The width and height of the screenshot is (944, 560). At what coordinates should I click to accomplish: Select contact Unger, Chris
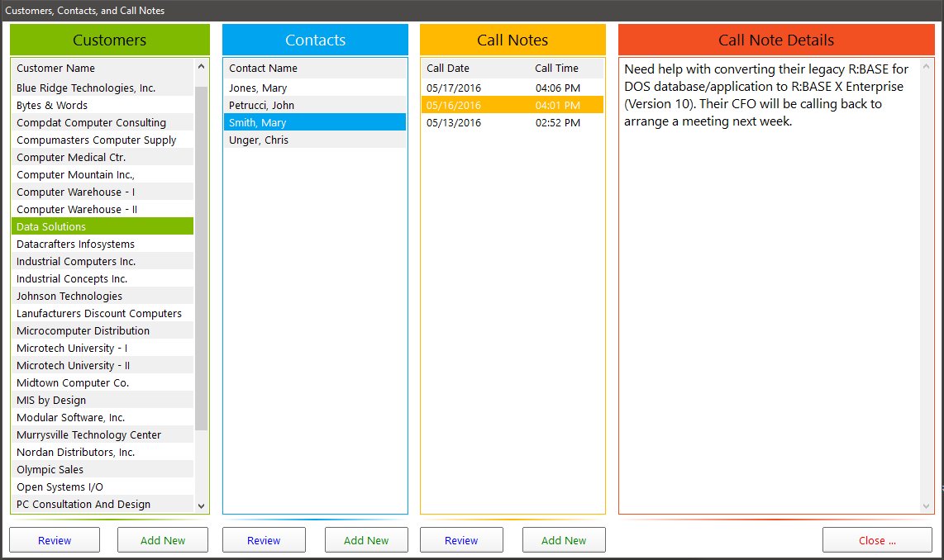coord(259,140)
